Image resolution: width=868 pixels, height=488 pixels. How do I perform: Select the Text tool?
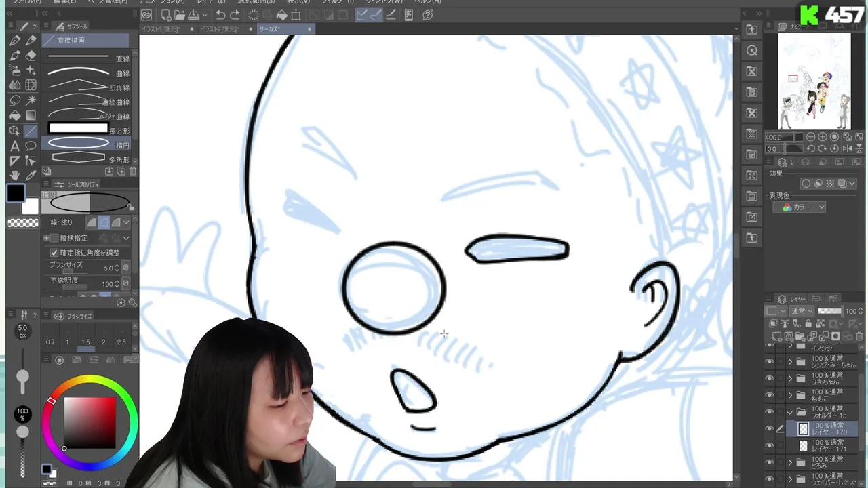(x=15, y=146)
